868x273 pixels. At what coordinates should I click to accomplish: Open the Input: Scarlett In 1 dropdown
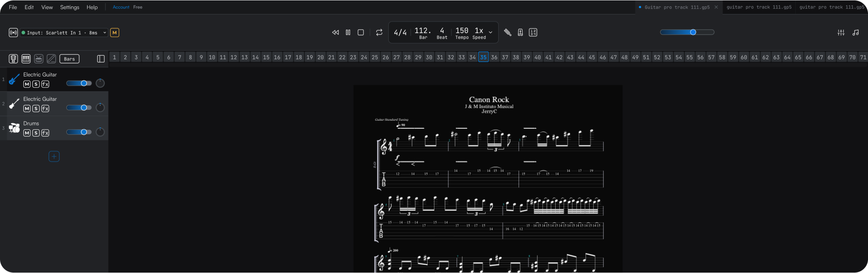click(64, 33)
